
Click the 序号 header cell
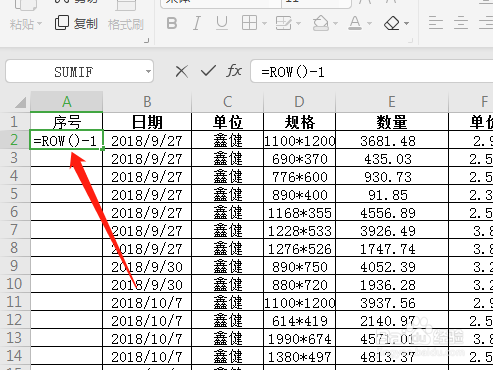[x=66, y=122]
